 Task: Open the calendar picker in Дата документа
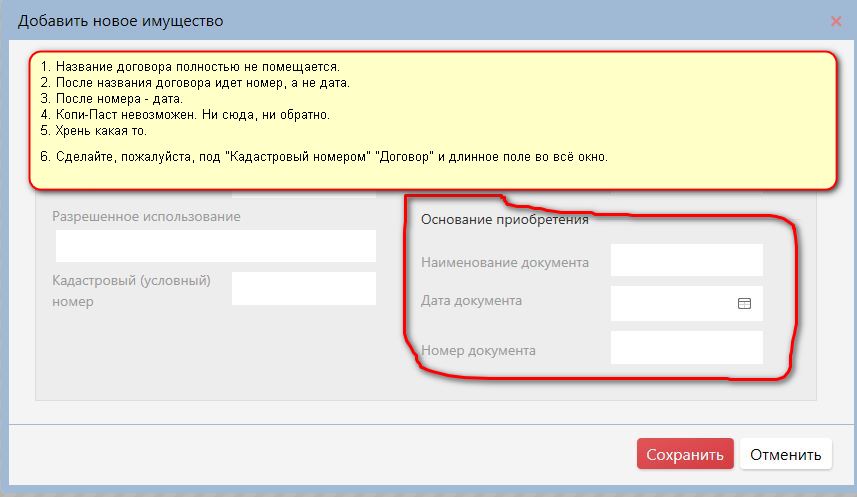coord(744,303)
